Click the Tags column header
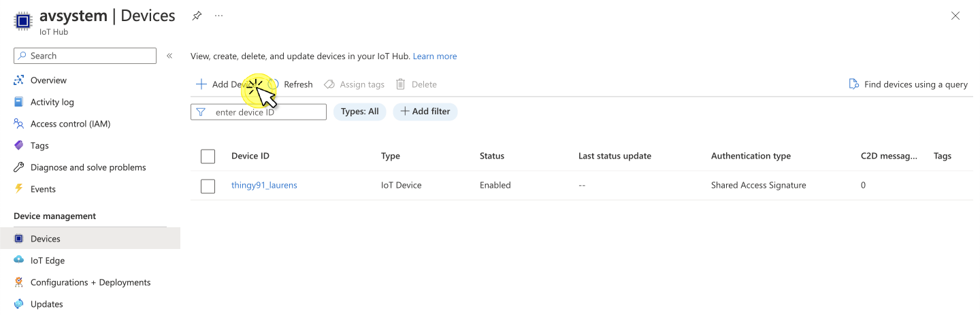This screenshot has width=980, height=315. 943,156
